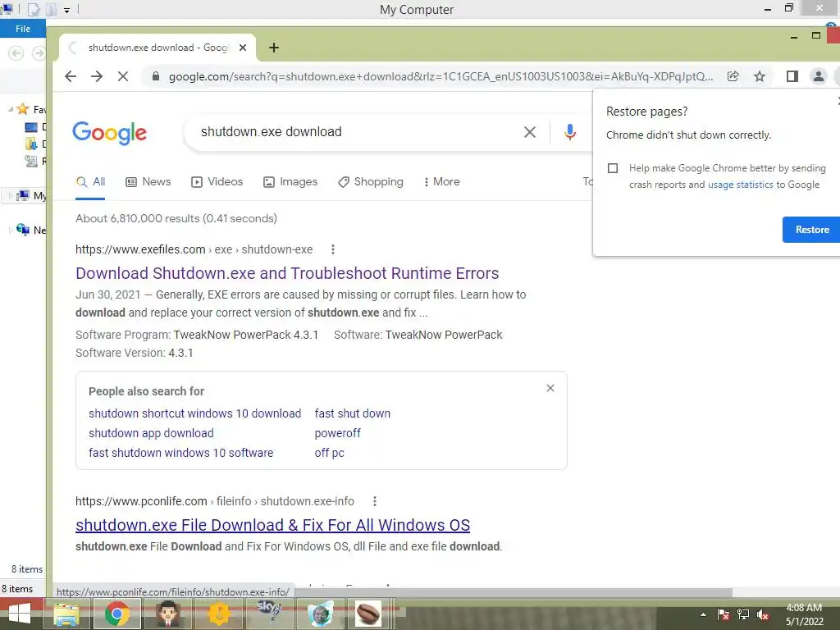Search fast shutdown windows 10 software
Image resolution: width=840 pixels, height=630 pixels.
coord(181,453)
